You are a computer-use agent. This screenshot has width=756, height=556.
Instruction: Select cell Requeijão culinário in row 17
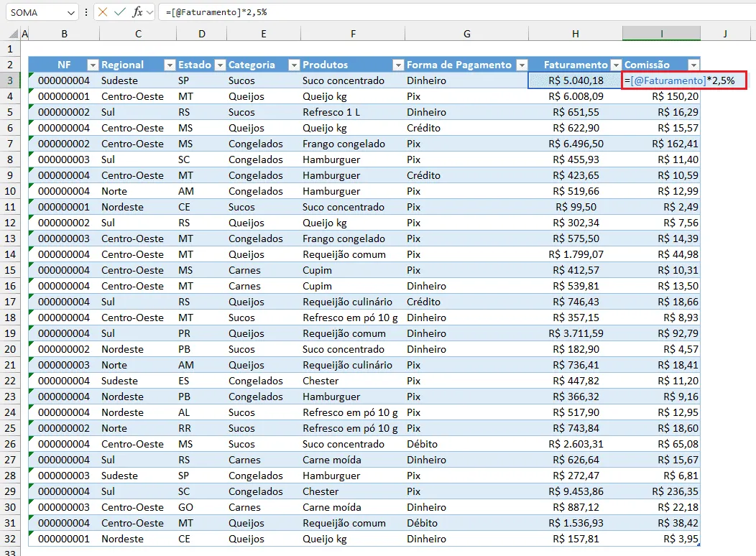[353, 302]
